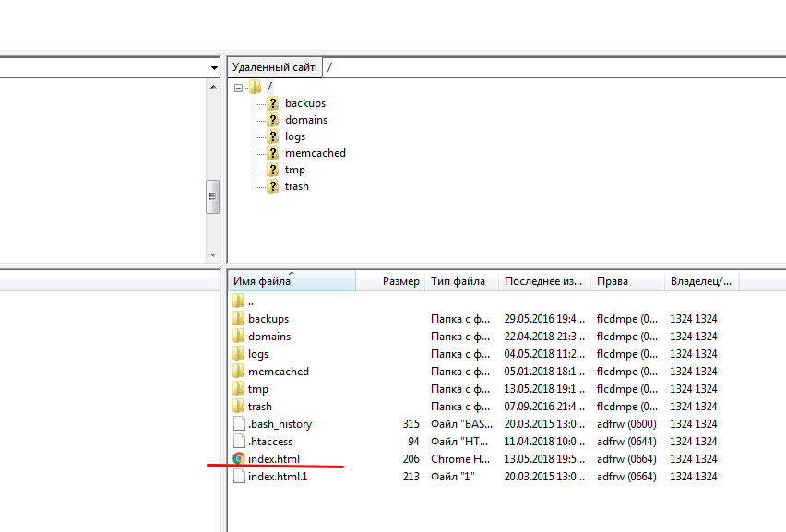This screenshot has height=532, width=786.
Task: Sort files by the Размер column
Action: [x=400, y=281]
